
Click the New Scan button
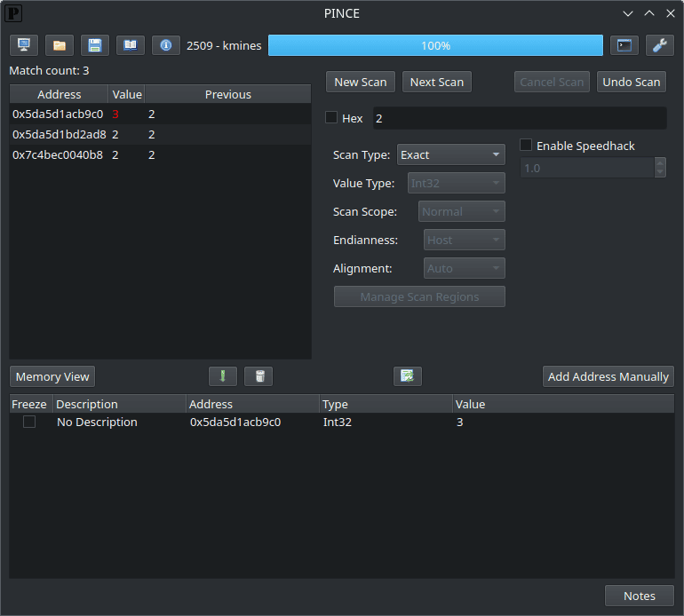pos(361,82)
